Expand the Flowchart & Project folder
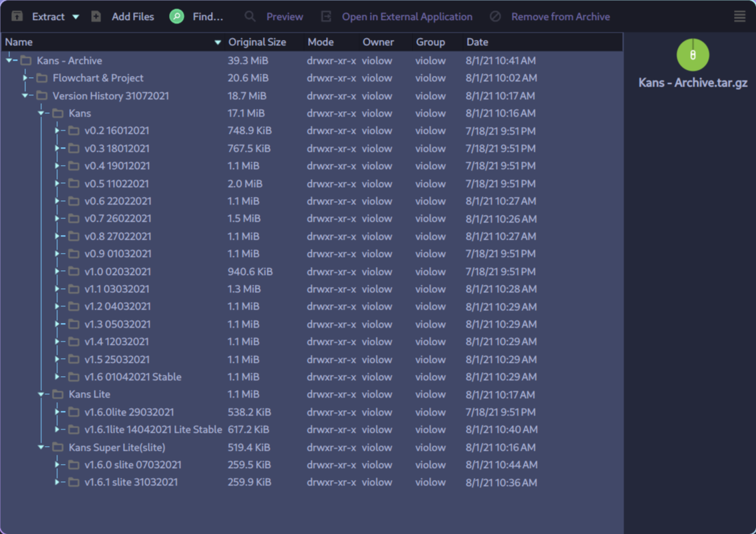The image size is (756, 534). 25,78
